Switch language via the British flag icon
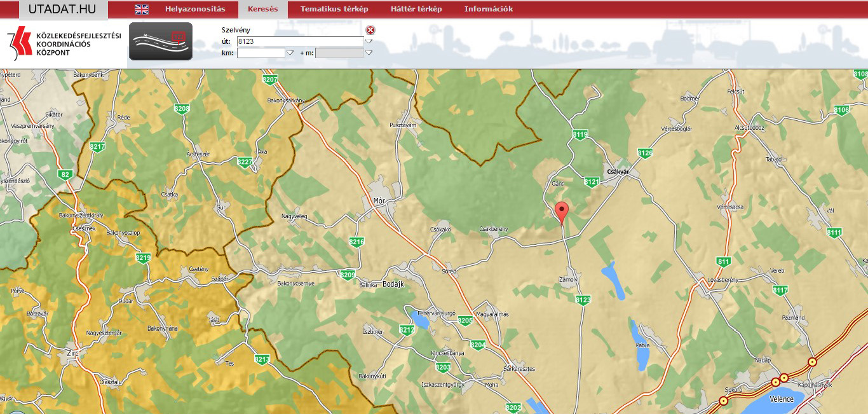Viewport: 868px width, 414px height. (x=142, y=10)
